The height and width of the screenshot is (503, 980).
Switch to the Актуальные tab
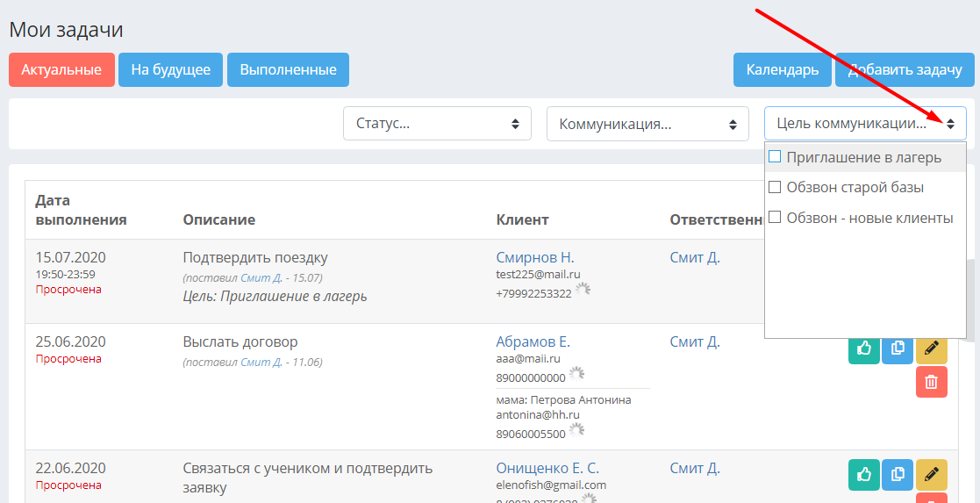point(62,69)
